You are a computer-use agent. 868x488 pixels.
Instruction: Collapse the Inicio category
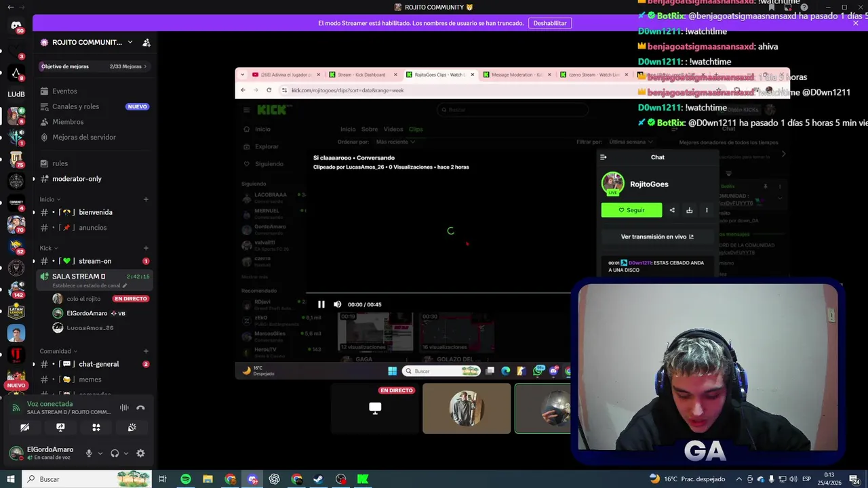(x=50, y=199)
